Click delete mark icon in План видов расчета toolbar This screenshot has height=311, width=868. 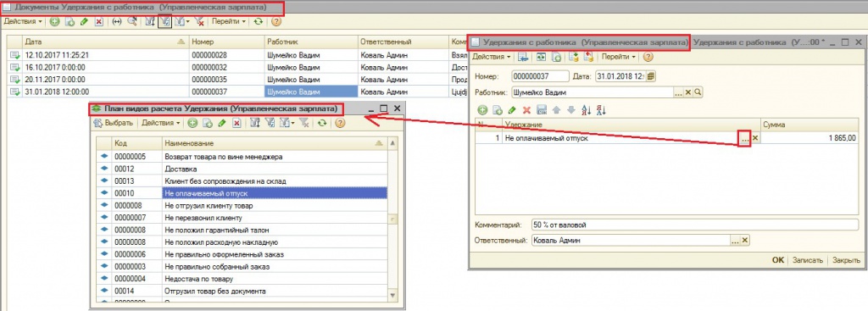tap(237, 123)
